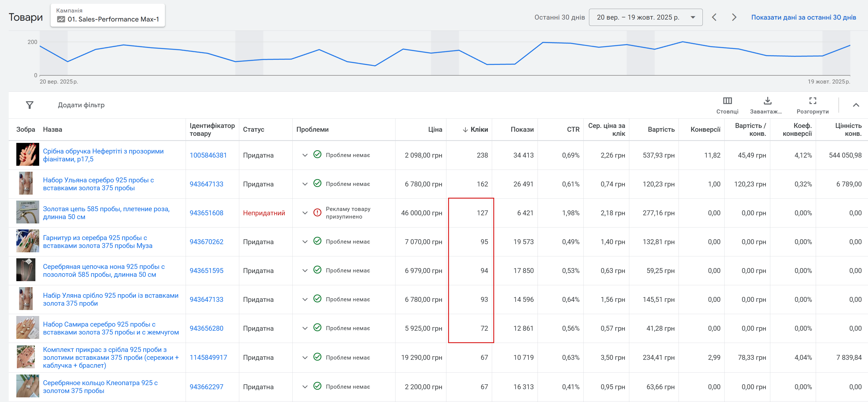Click thumbnail of Набор Самира product

pyautogui.click(x=28, y=327)
